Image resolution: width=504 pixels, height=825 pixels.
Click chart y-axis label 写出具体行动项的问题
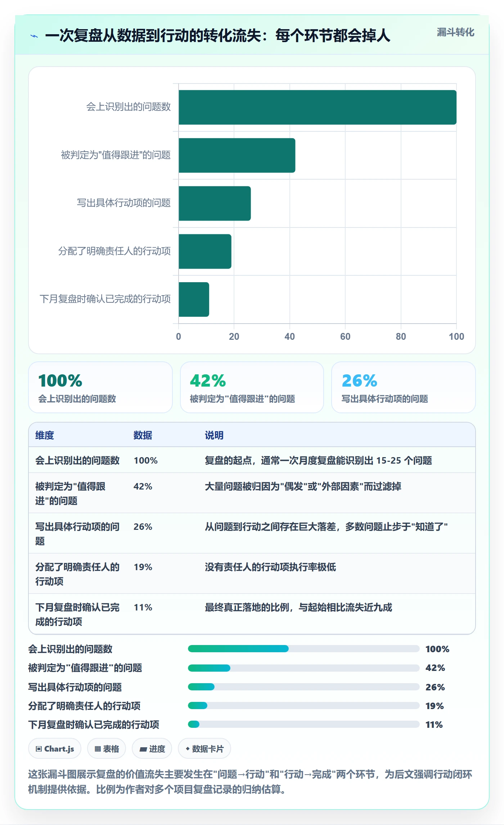point(124,203)
